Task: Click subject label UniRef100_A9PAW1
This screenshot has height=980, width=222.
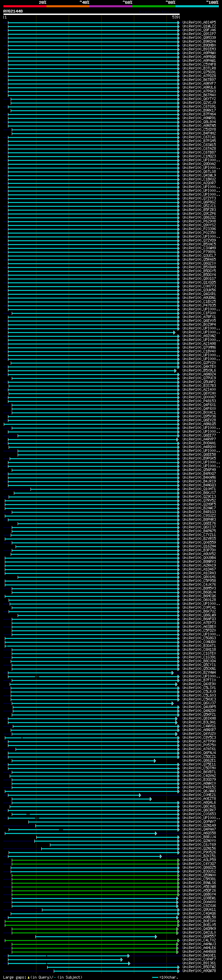Action: pyautogui.click(x=199, y=60)
